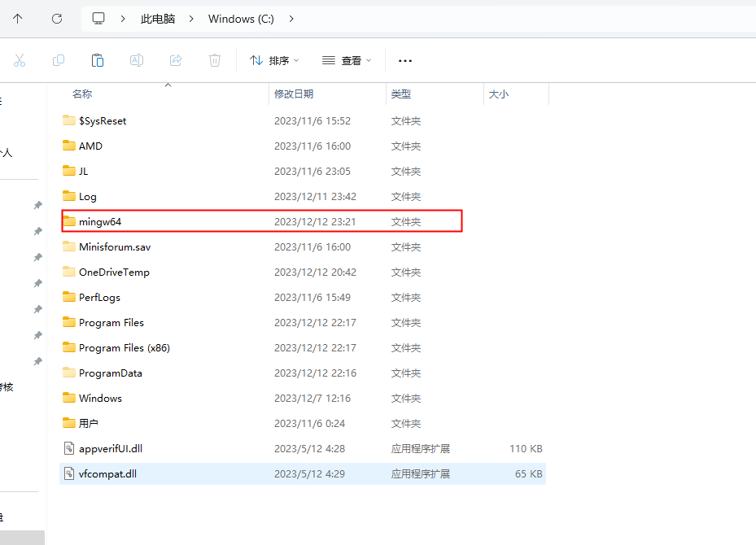Sort by 类型 column header
This screenshot has width=756, height=545.
pos(401,94)
